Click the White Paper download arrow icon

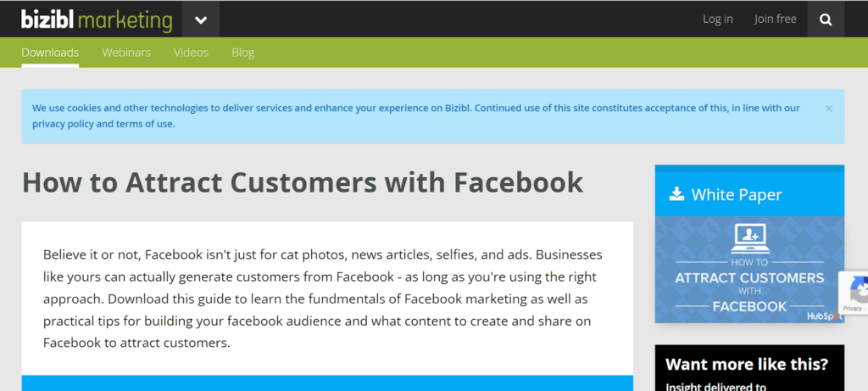click(676, 194)
